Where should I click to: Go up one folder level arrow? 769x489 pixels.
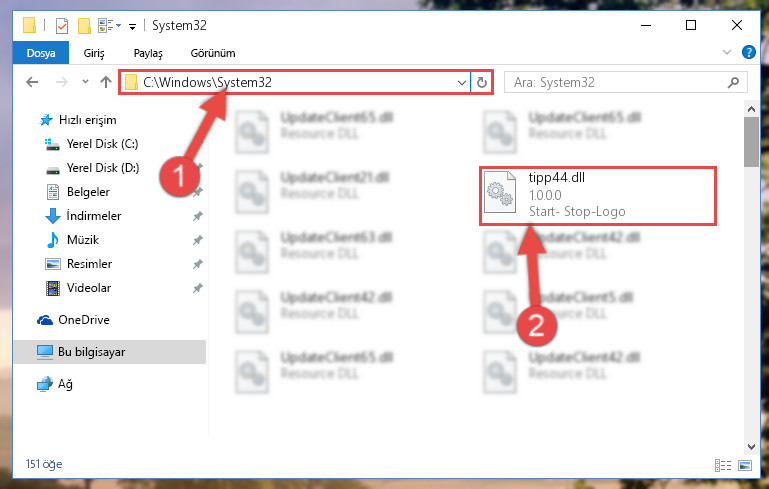click(106, 82)
